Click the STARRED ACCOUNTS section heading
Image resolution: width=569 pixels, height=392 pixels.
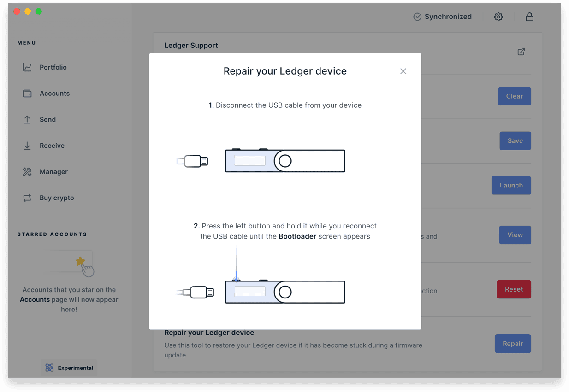[x=52, y=234]
